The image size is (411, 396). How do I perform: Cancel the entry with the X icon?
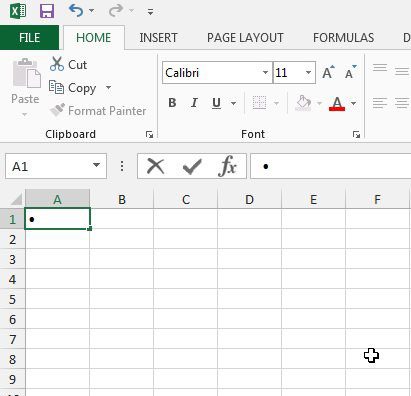click(x=155, y=166)
